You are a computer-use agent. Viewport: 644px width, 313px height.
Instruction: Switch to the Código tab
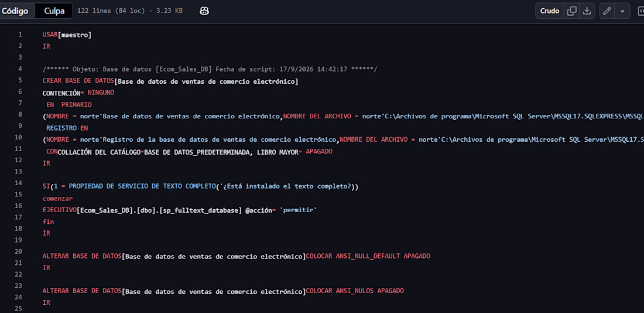[16, 11]
